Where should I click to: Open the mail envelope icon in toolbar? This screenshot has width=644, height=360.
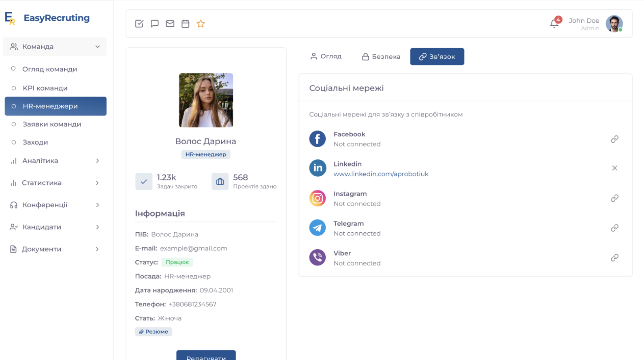tap(170, 24)
